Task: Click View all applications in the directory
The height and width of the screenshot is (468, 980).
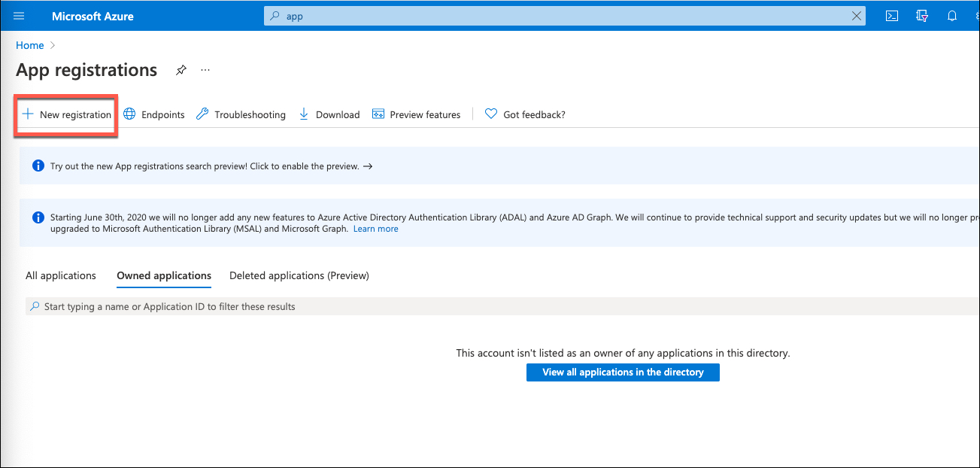Action: 623,372
